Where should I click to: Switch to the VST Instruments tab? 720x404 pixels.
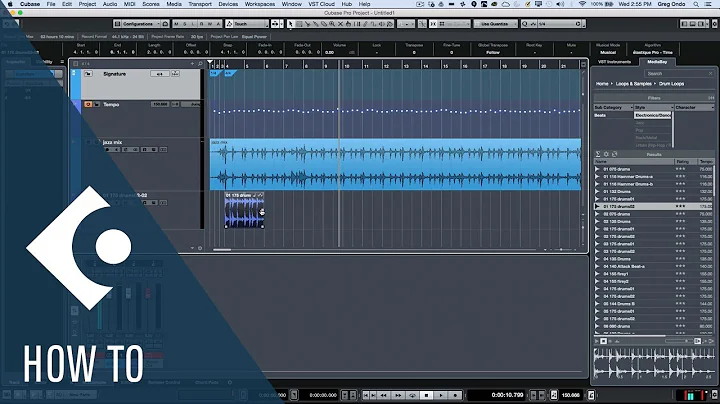[614, 62]
